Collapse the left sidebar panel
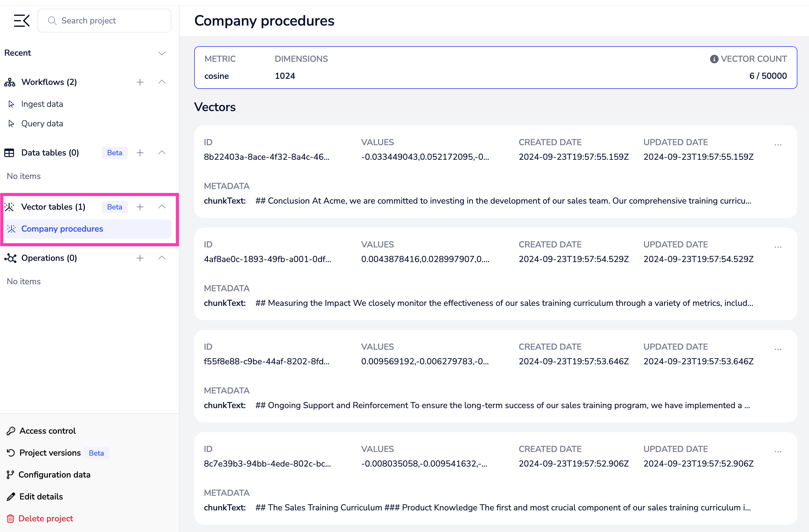809x532 pixels. click(22, 20)
